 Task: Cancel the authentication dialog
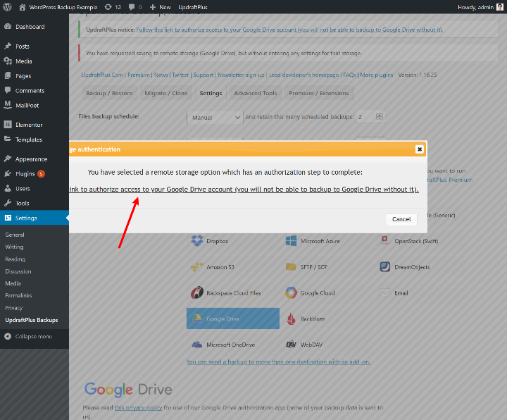[x=401, y=219]
